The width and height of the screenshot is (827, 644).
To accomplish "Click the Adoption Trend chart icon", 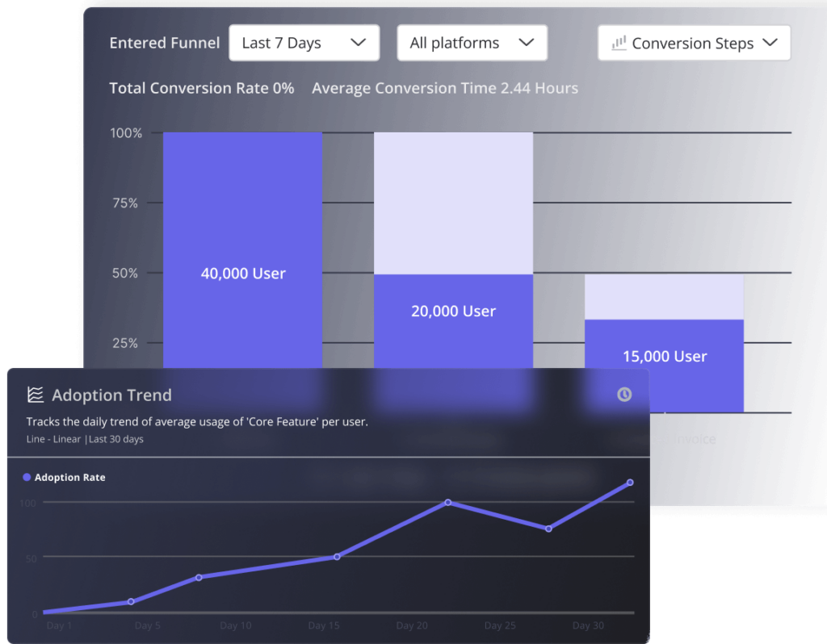I will 35,395.
